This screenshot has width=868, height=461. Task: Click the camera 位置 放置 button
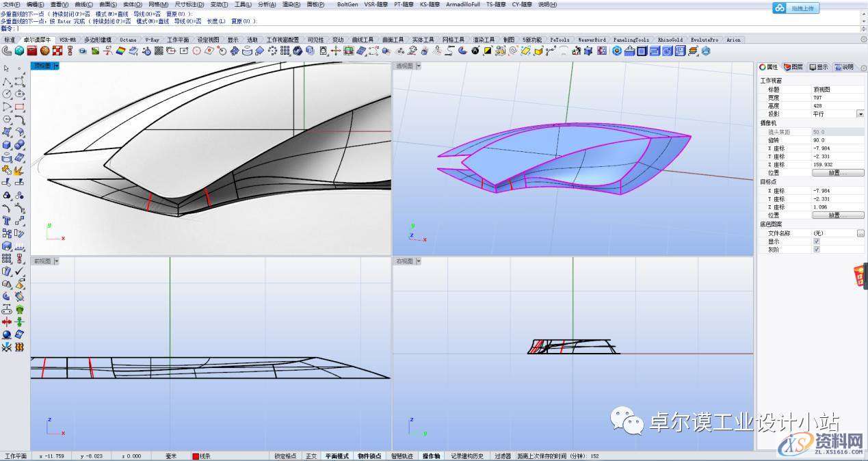(838, 173)
